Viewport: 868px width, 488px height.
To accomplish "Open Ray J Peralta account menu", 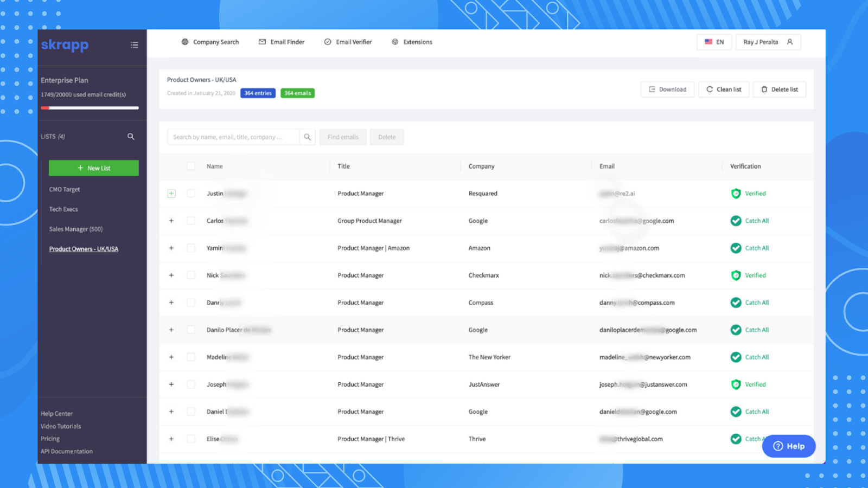I will pos(768,42).
